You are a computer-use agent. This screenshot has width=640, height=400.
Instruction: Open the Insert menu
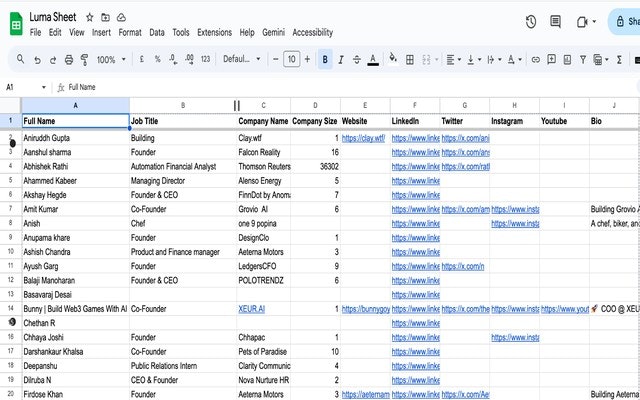coord(101,32)
